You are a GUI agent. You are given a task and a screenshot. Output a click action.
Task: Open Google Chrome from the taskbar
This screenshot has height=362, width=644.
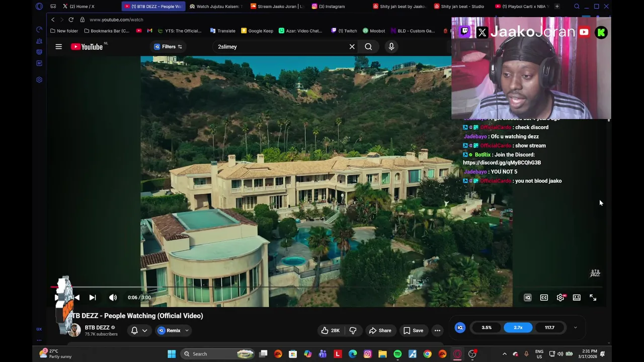(x=427, y=354)
